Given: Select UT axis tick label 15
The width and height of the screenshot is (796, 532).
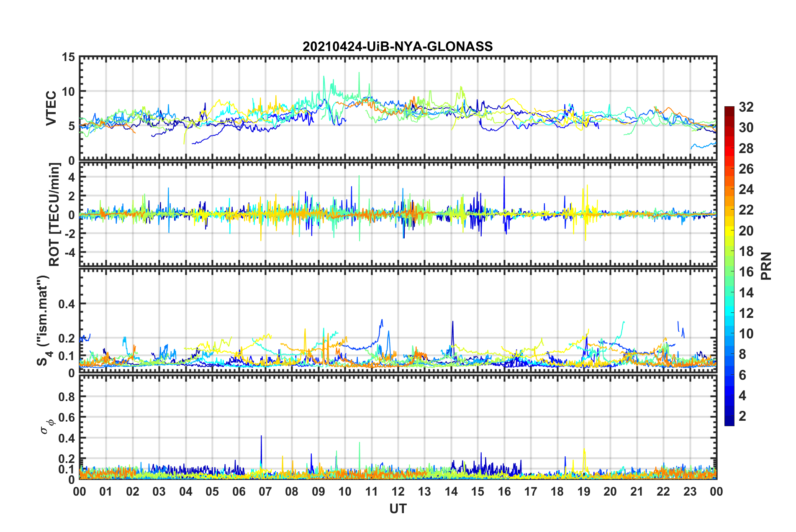Looking at the screenshot, I should point(478,491).
